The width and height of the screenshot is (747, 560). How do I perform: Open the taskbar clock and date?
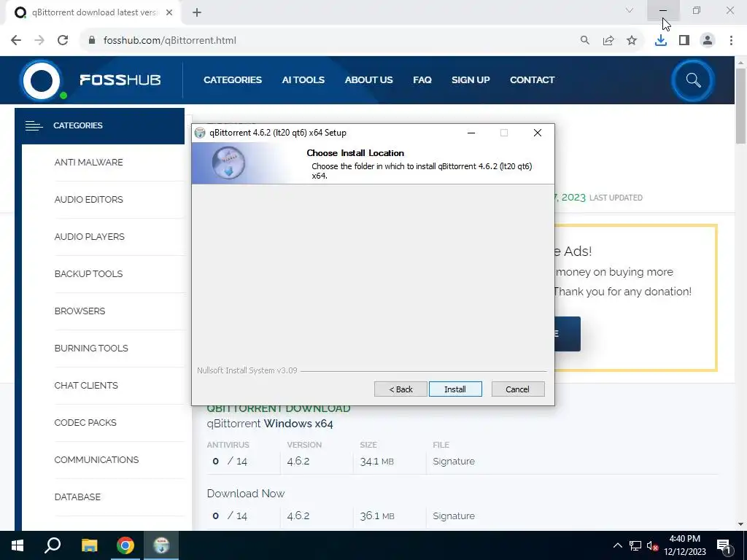coord(685,545)
